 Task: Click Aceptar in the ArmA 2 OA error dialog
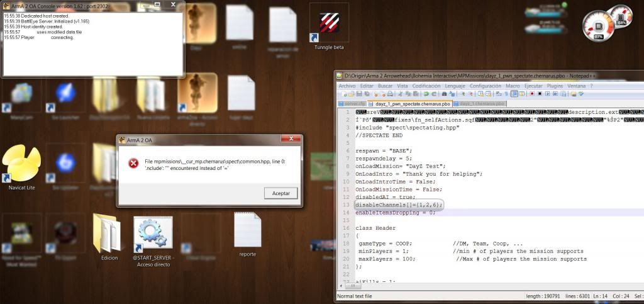pyautogui.click(x=281, y=193)
